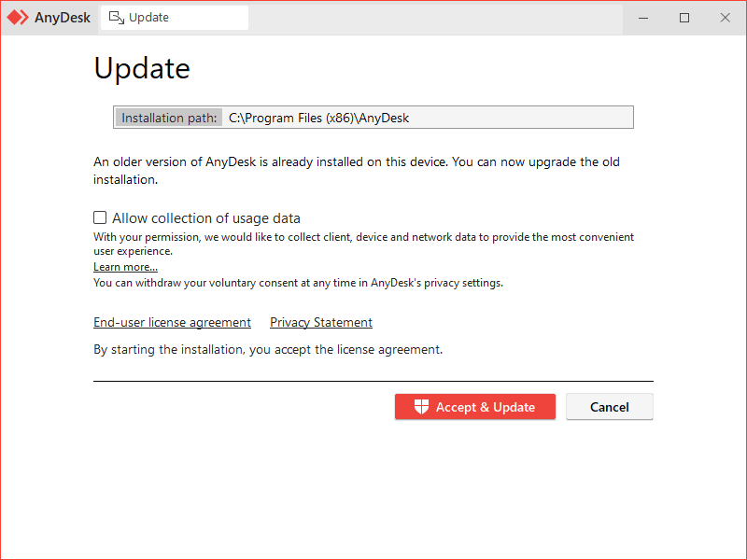
Task: Click text 'An older version of AnyDesk'
Action: click(x=175, y=161)
